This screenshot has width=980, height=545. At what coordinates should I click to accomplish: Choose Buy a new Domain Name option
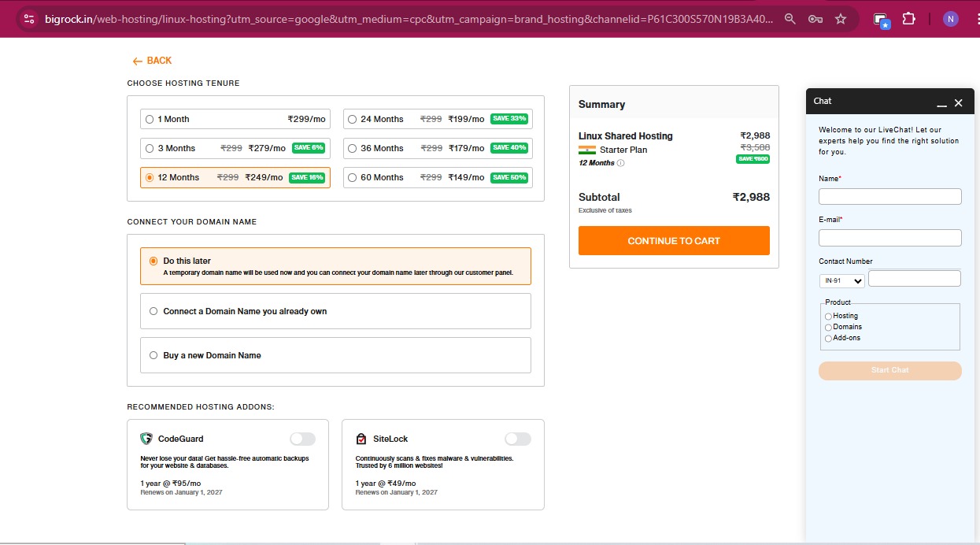click(x=153, y=355)
